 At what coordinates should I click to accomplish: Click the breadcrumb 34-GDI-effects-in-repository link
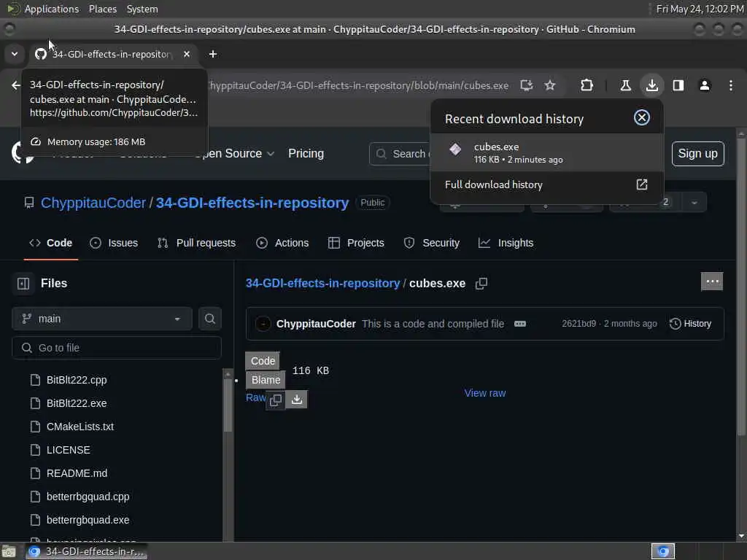click(322, 284)
